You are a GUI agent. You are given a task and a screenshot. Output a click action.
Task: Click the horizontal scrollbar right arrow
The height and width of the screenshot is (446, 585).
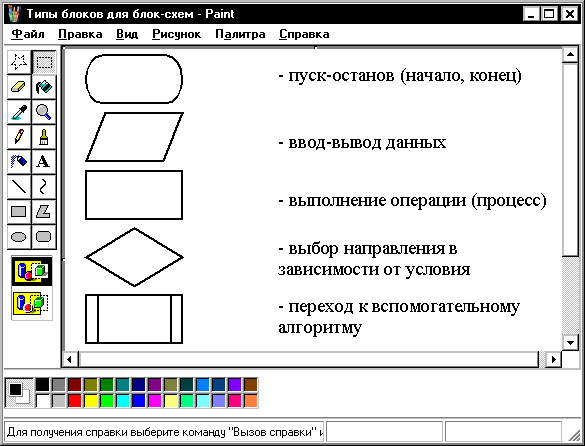(x=554, y=359)
